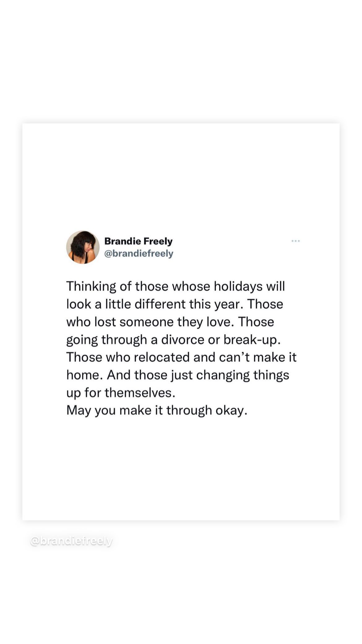Select the line "who lost someone they love"

[x=170, y=322]
